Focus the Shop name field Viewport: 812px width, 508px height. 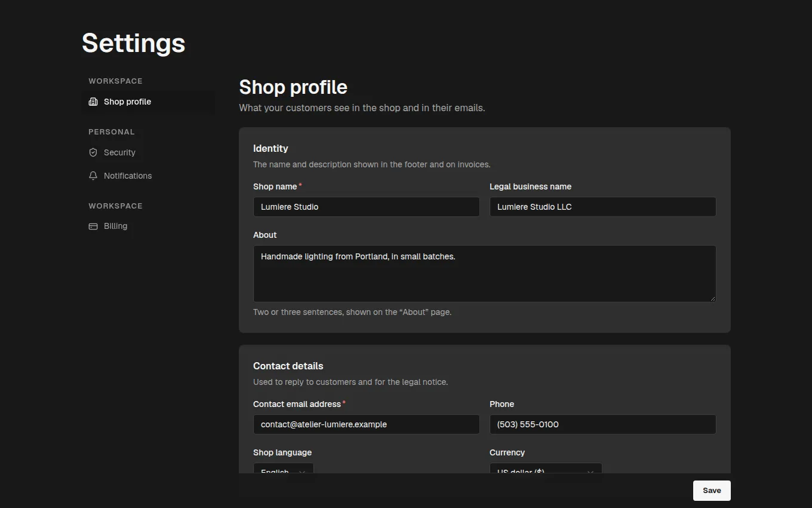click(x=367, y=207)
